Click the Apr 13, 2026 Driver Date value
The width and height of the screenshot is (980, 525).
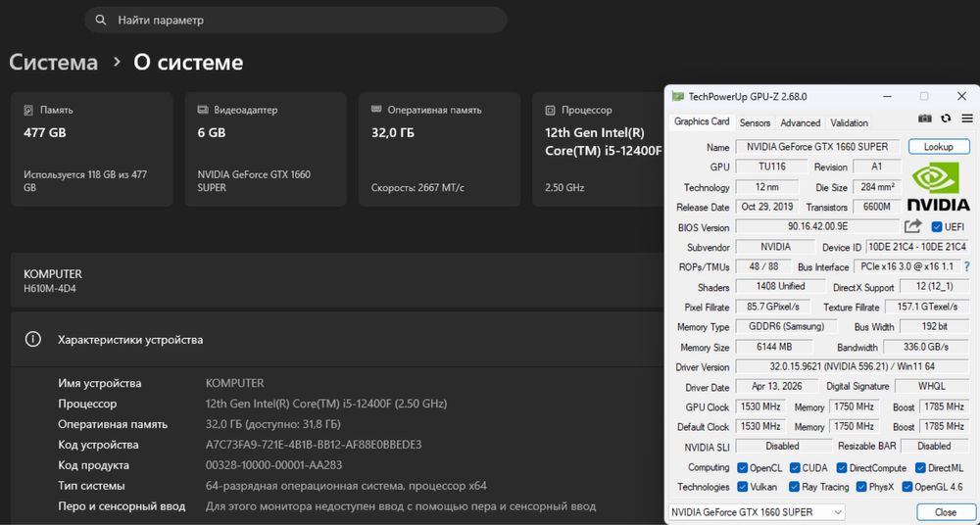point(777,386)
